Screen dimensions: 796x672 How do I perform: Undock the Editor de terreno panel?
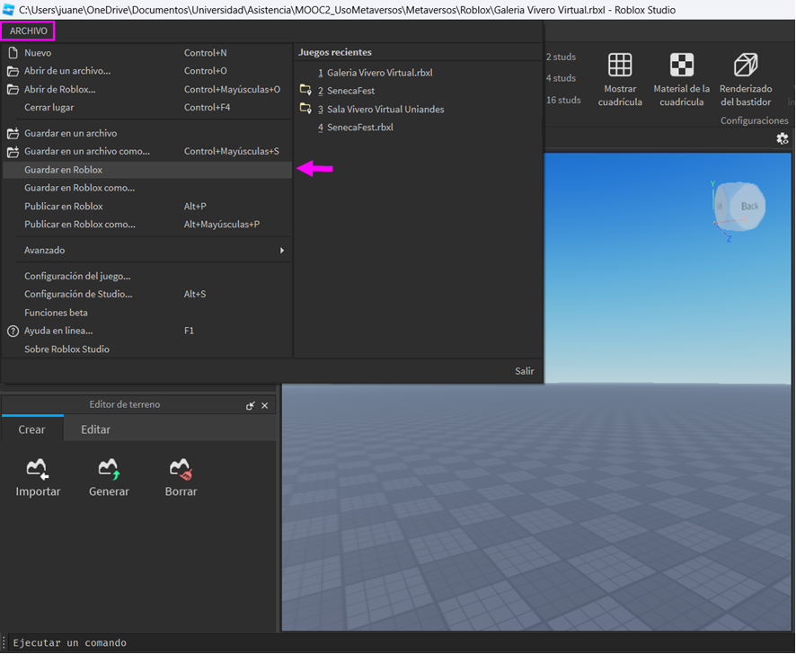250,406
